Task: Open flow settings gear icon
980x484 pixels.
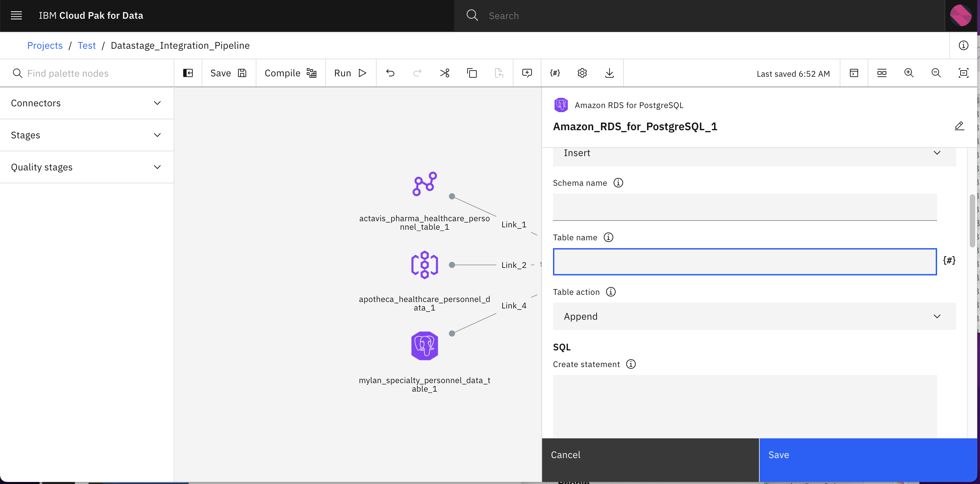Action: 582,73
